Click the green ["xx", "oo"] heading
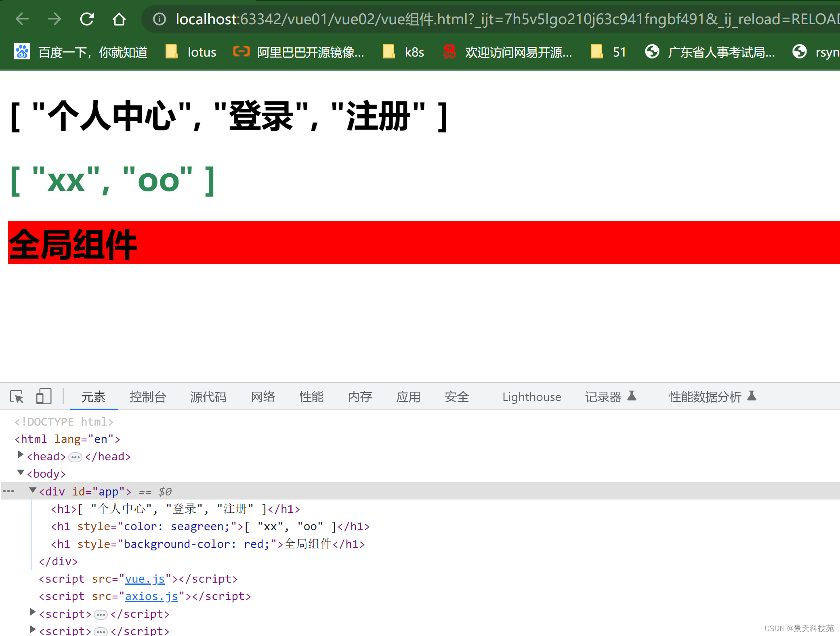 pyautogui.click(x=112, y=181)
